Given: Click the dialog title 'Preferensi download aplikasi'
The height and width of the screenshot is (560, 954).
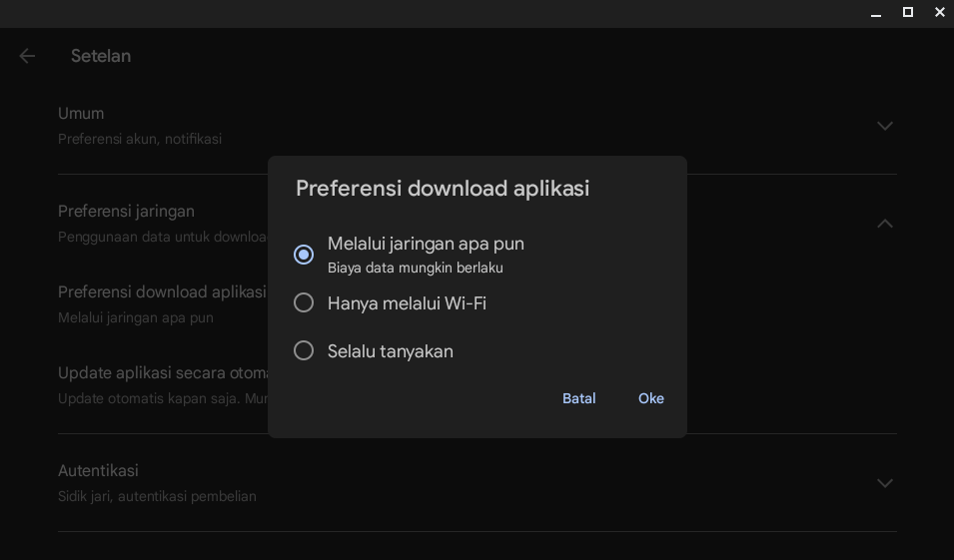Looking at the screenshot, I should pyautogui.click(x=443, y=189).
